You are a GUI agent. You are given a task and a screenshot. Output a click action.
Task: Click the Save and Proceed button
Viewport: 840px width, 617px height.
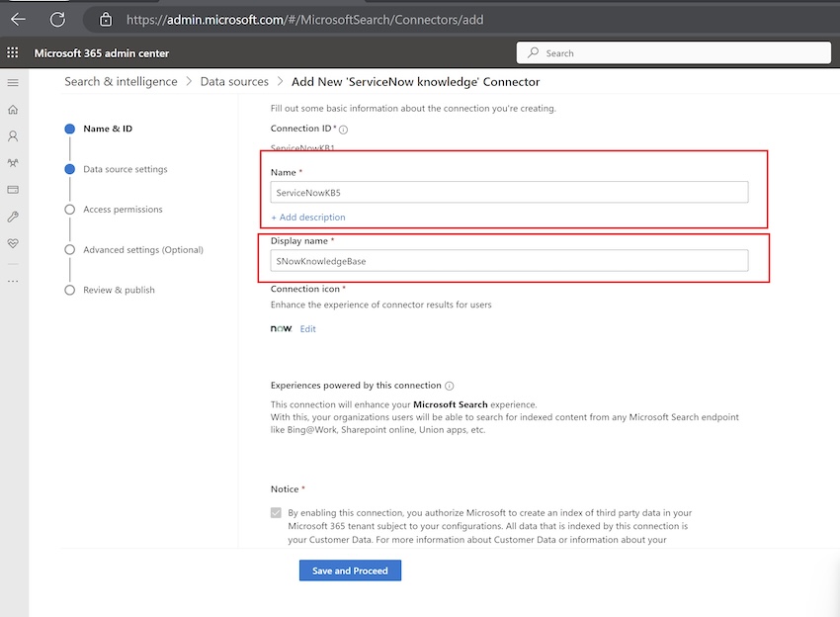tap(350, 571)
